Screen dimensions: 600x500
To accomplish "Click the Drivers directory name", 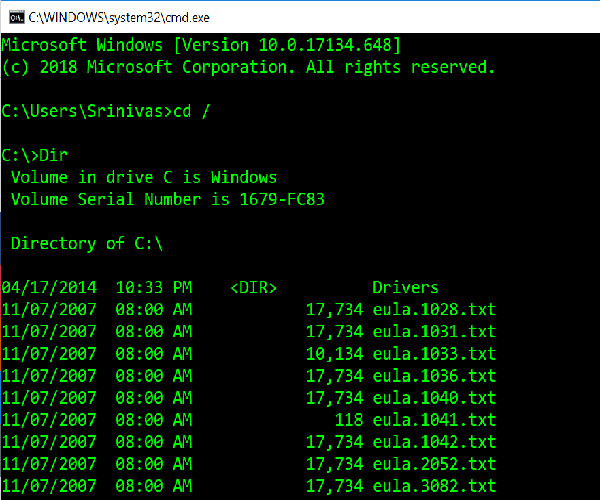I will pyautogui.click(x=405, y=288).
